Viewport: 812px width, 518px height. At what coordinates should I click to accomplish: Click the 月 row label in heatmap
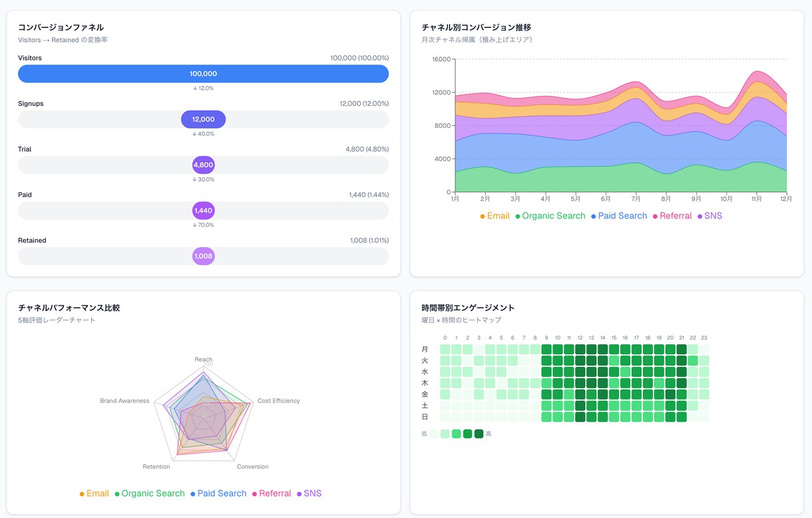click(x=425, y=350)
